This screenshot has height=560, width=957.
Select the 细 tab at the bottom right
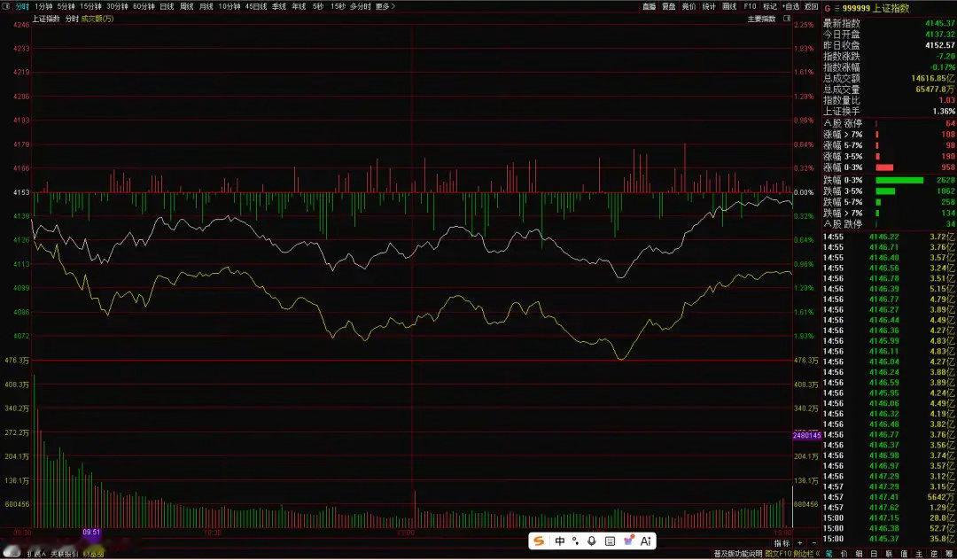859,553
